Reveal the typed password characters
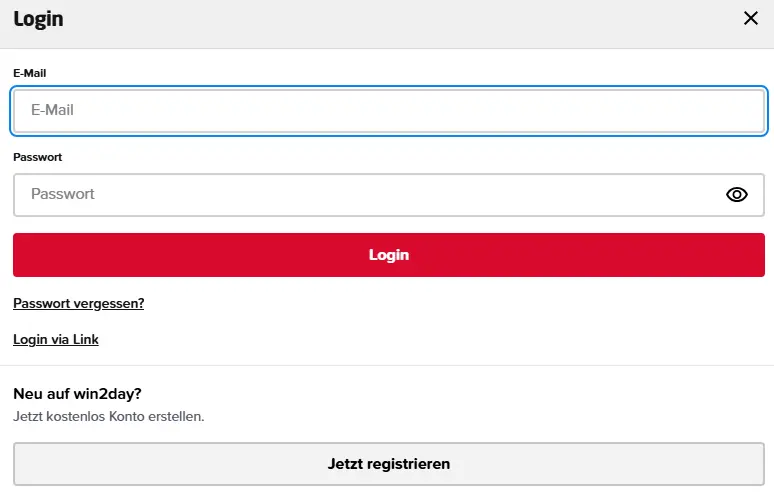 coord(737,195)
